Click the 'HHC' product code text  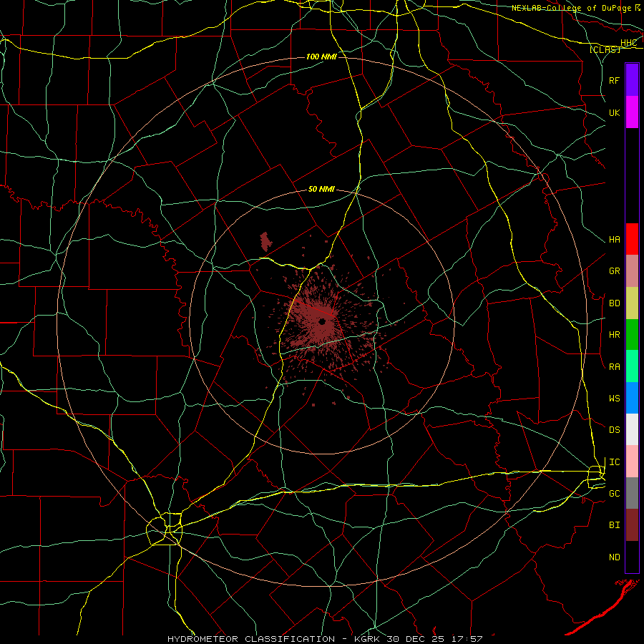628,43
